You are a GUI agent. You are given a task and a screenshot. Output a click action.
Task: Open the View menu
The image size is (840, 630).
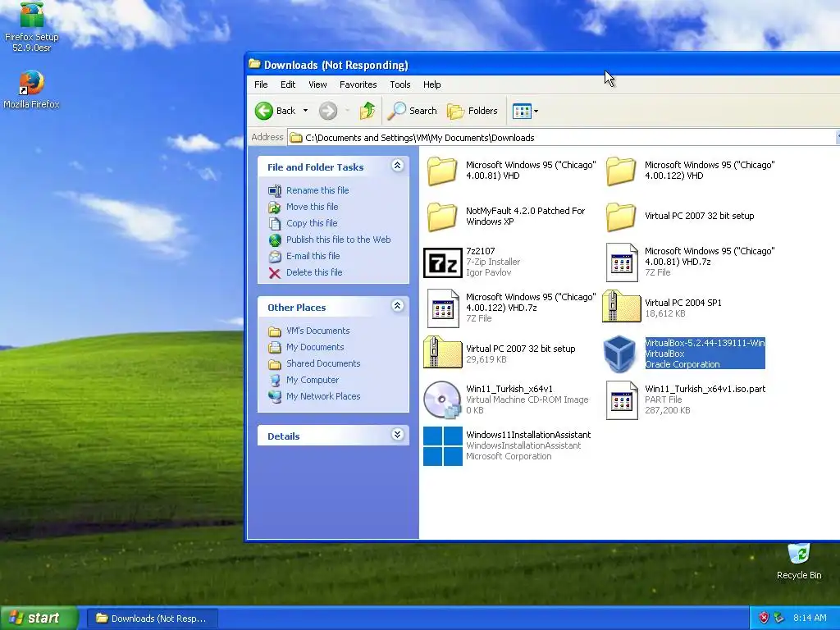(x=317, y=84)
